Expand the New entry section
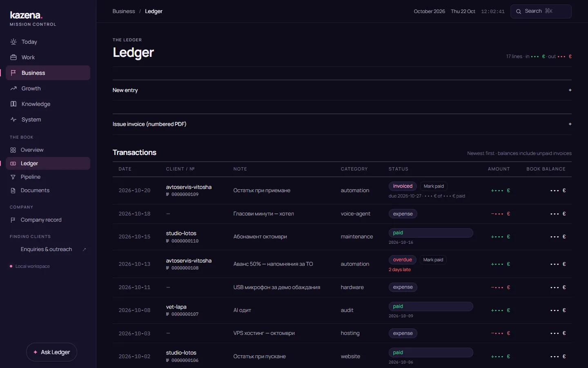588x368 pixels. (342, 90)
